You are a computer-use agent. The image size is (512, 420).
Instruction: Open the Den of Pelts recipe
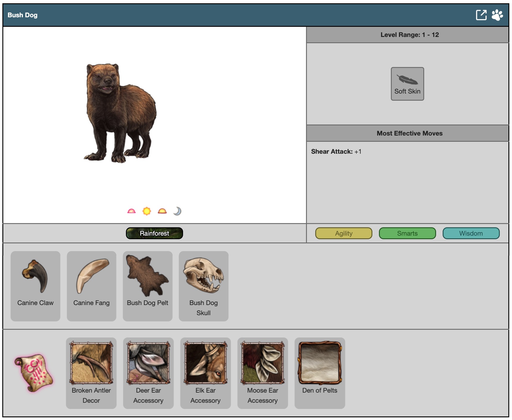320,373
